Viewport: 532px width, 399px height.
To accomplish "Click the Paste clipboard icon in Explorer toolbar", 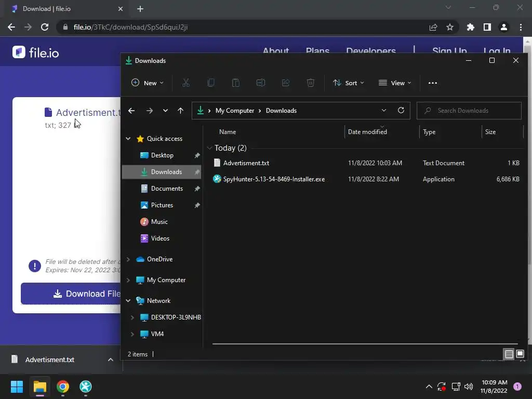I will coord(235,83).
